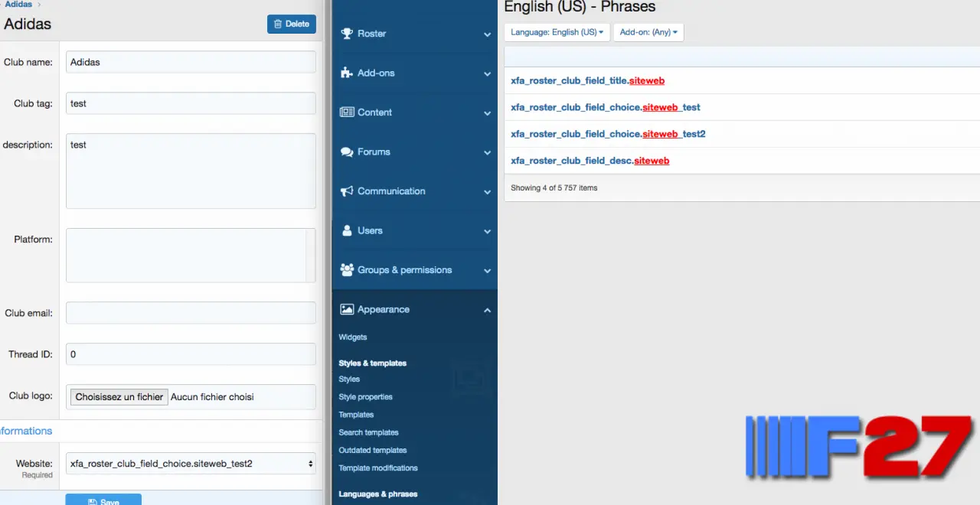Click the Users person icon
Viewport: 980px width, 505px height.
(347, 230)
